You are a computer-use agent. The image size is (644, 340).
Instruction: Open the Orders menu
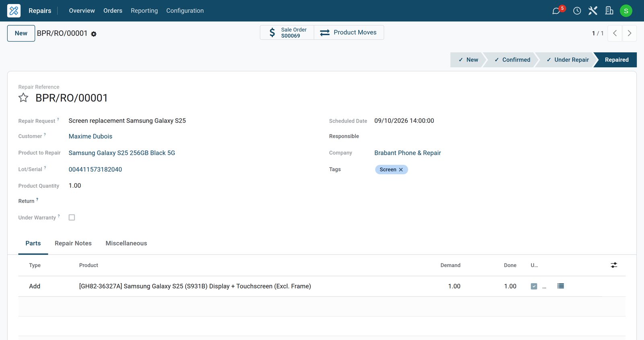point(113,10)
